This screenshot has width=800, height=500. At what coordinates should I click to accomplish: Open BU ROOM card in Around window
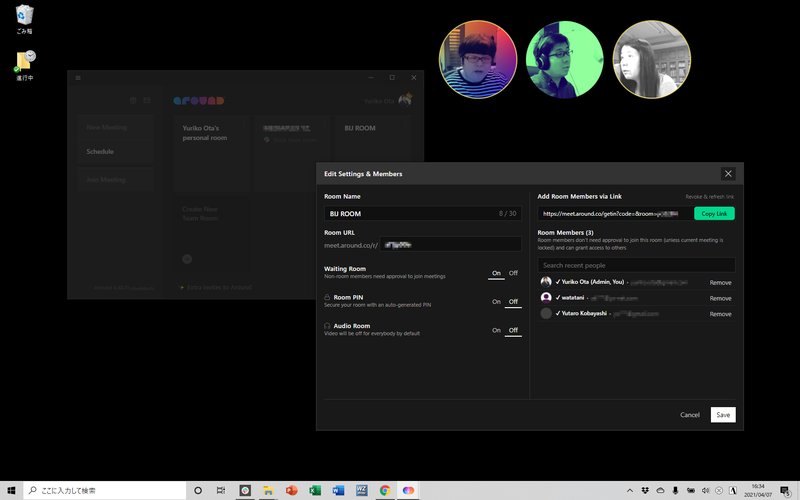pos(373,138)
